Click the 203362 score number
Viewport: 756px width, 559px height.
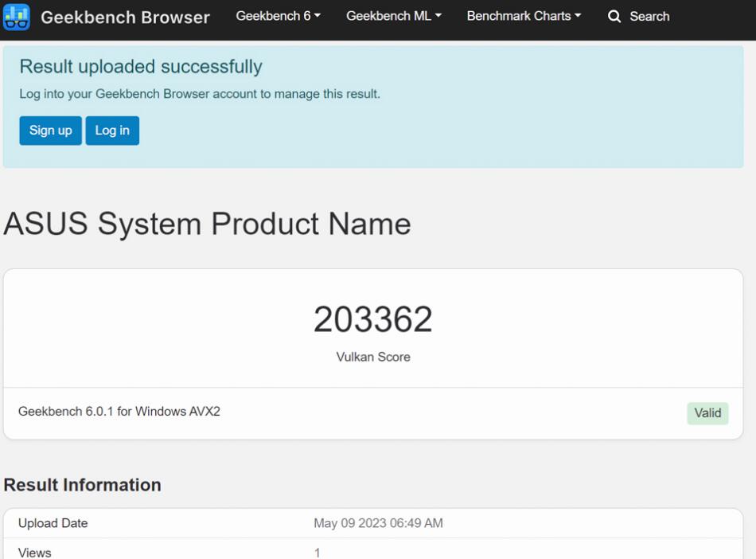[x=373, y=319]
